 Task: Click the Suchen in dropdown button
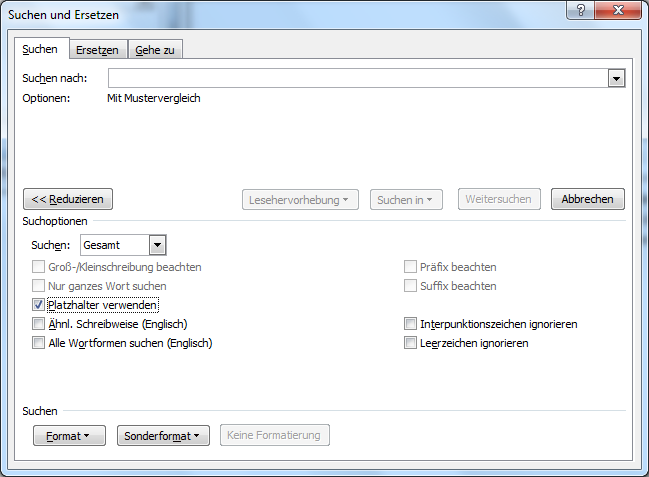pos(406,200)
